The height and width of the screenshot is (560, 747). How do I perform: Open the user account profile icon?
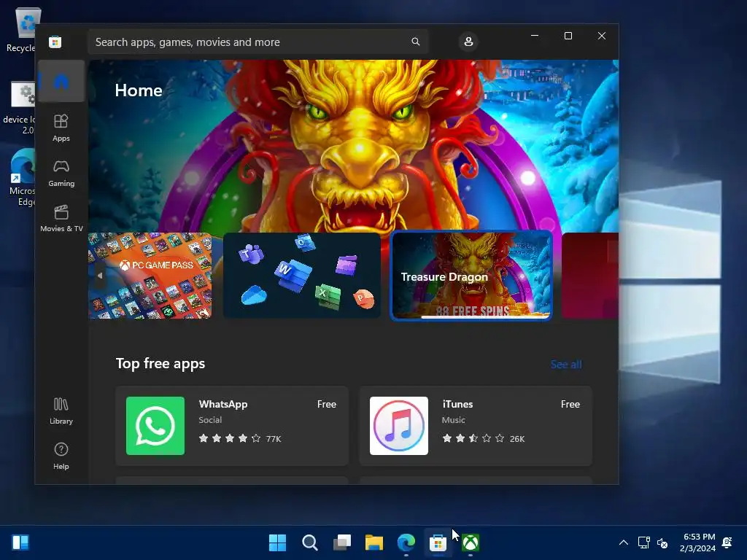tap(468, 42)
